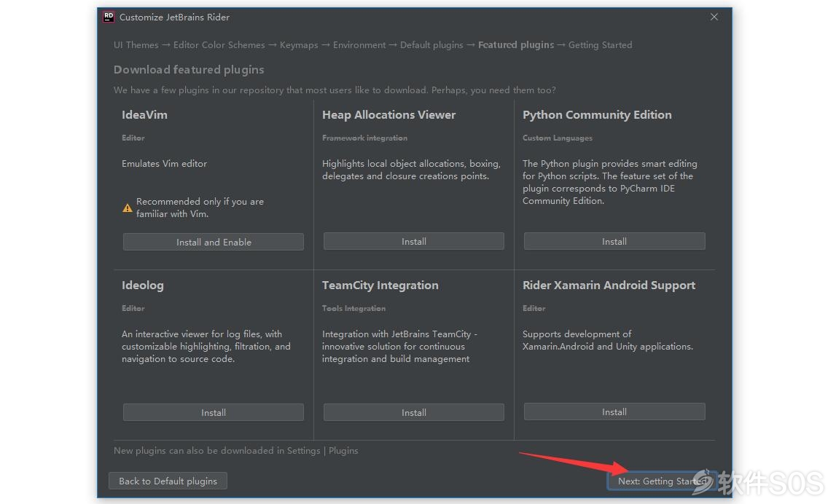Screen dimensions: 836x504
Task: Install the Heap Allocations Viewer plugin
Action: pyautogui.click(x=414, y=241)
